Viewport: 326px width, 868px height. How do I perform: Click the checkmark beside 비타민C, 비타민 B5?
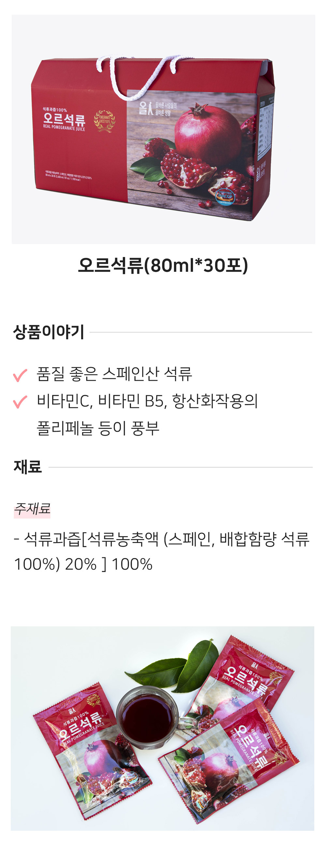tap(20, 402)
